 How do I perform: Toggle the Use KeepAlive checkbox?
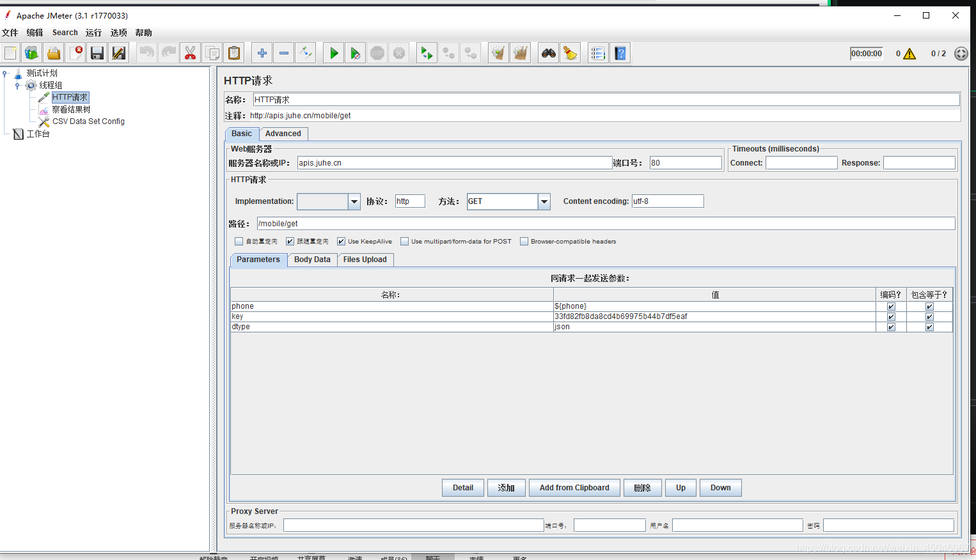click(x=341, y=242)
